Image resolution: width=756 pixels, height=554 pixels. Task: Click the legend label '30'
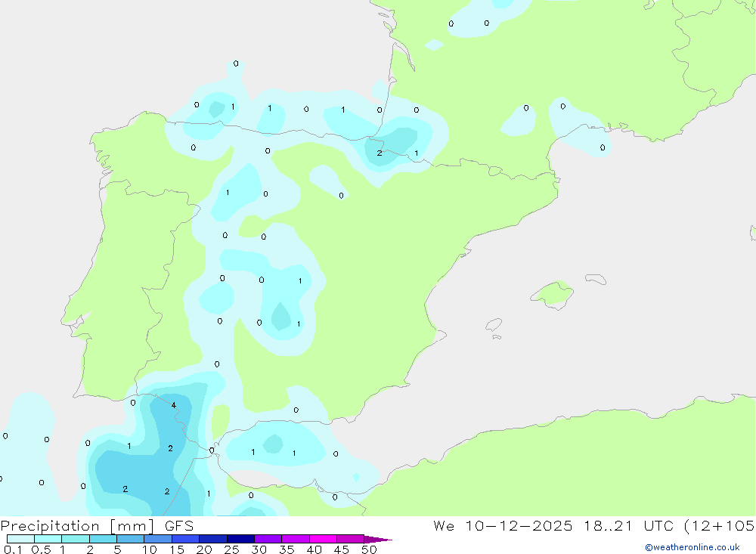[259, 549]
